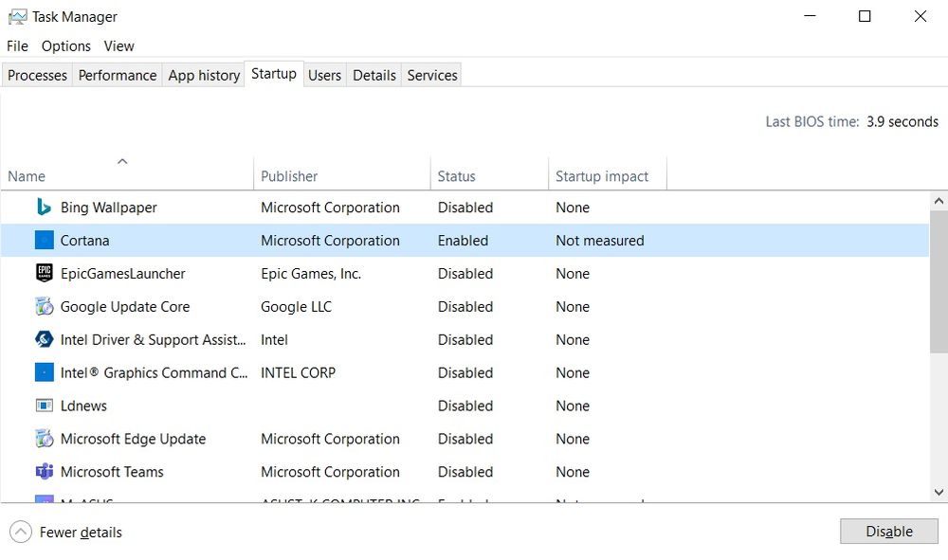Click the Disable button
The image size is (948, 560).
889,532
